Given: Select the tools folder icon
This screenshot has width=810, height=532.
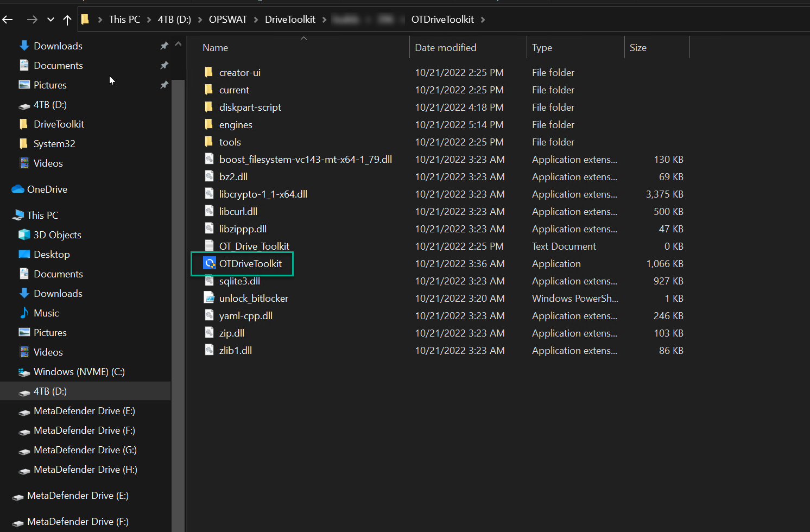Looking at the screenshot, I should (208, 142).
